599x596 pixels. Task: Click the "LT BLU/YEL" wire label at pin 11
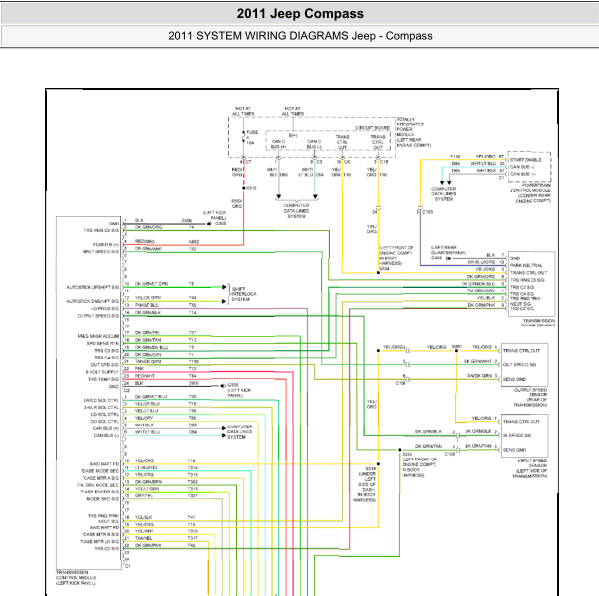coord(146,468)
